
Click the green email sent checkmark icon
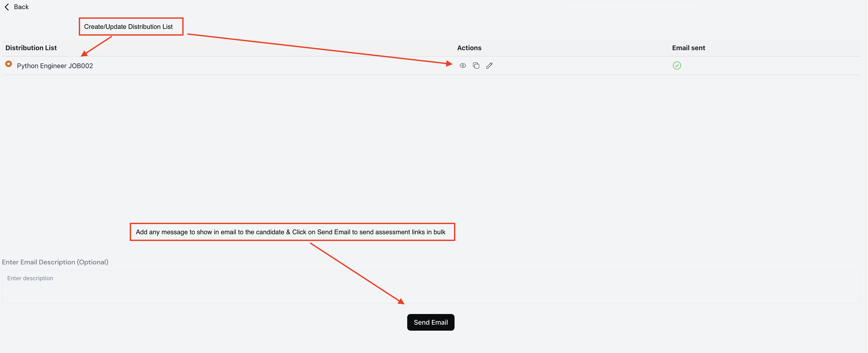coord(677,66)
